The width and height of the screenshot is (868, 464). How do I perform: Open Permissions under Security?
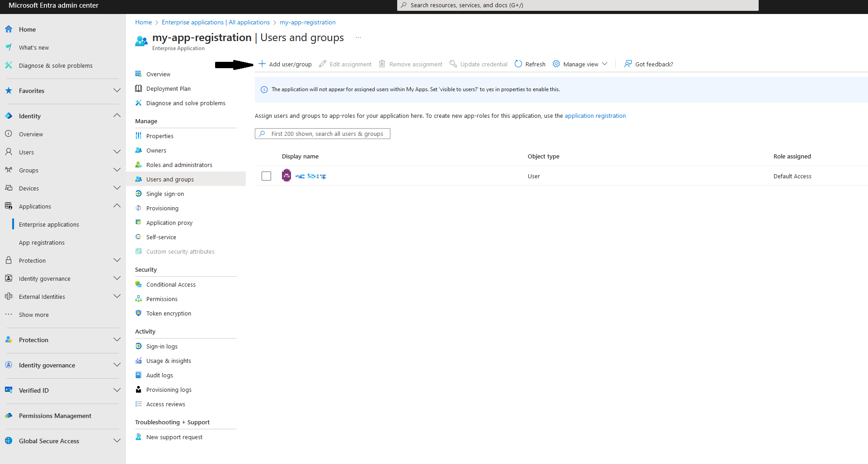(162, 299)
